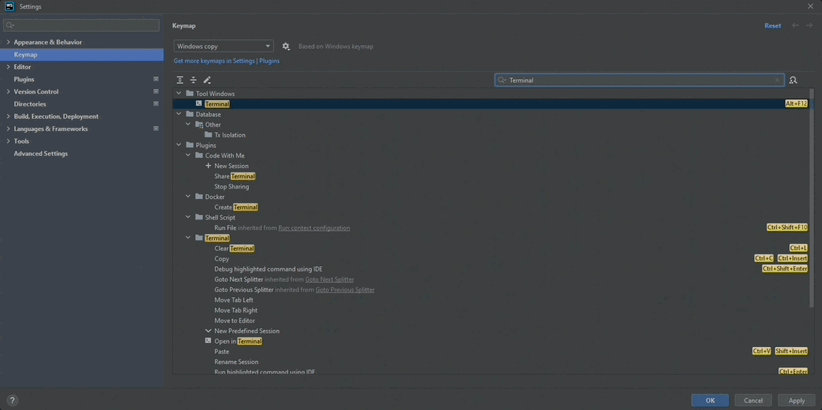Click the plus icon beside New Session
Image resolution: width=822 pixels, height=410 pixels.
point(208,166)
